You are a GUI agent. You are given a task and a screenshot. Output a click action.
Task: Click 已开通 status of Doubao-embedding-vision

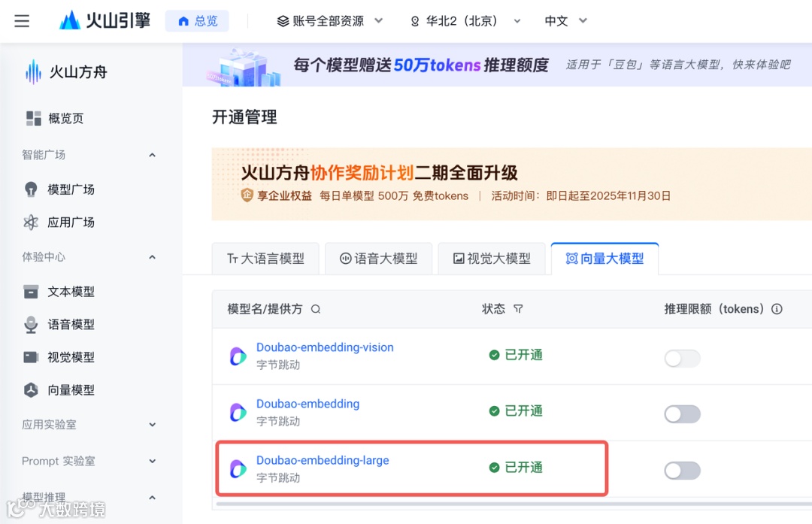pos(516,355)
